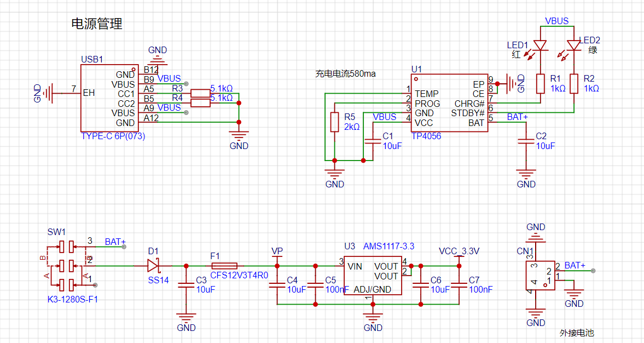This screenshot has width=644, height=343.
Task: Click the SS14 diode value label
Action: 158,280
